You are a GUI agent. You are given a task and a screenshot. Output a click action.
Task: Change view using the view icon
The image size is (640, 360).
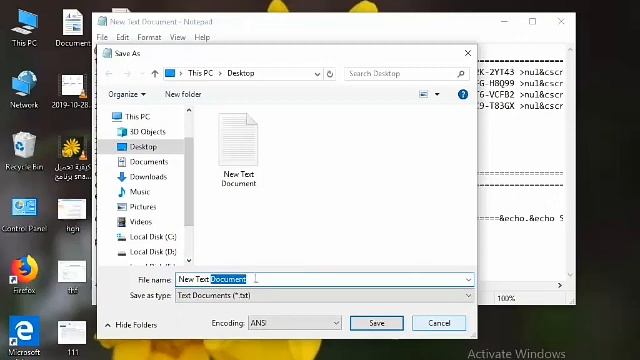point(423,94)
